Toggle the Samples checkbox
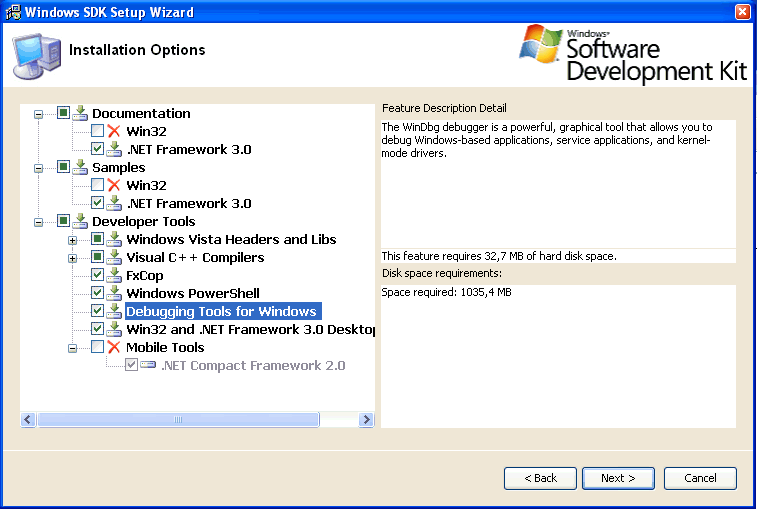The height and width of the screenshot is (509, 757). [63, 167]
